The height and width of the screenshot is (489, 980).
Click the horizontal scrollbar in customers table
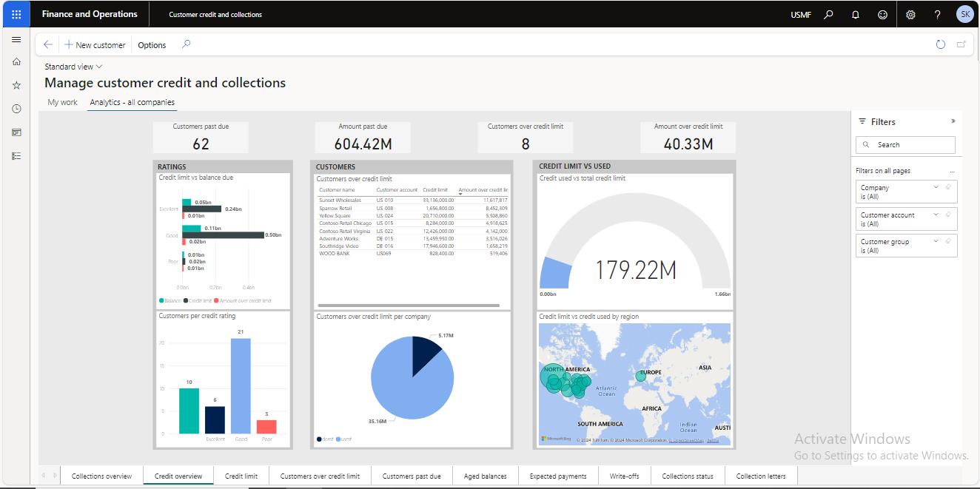408,306
